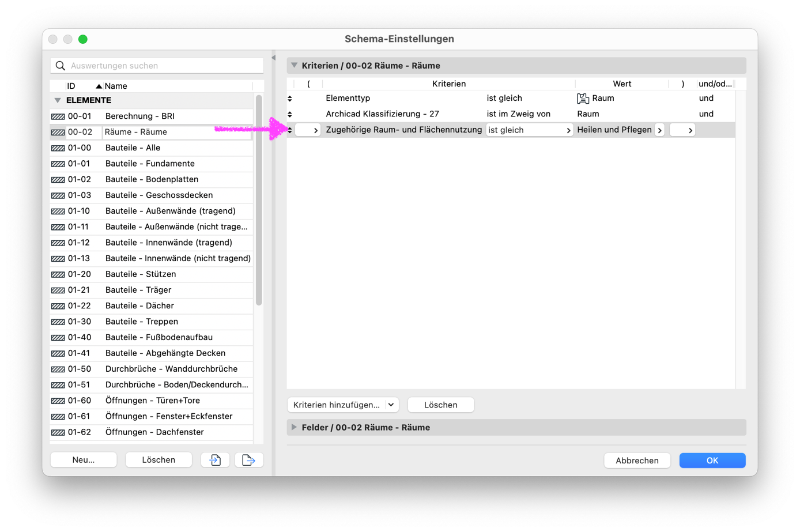
Task: Open the Kriterien hinzufügen dropdown arrow
Action: tap(391, 405)
